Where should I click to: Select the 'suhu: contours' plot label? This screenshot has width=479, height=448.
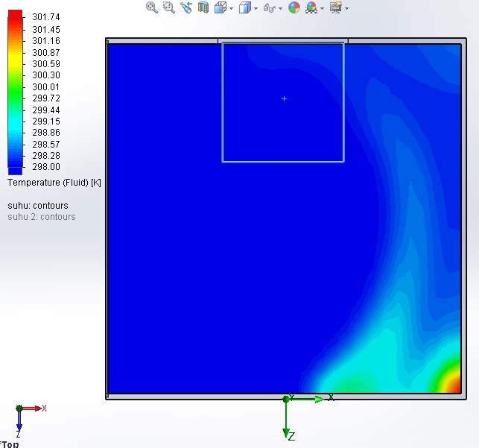point(38,205)
